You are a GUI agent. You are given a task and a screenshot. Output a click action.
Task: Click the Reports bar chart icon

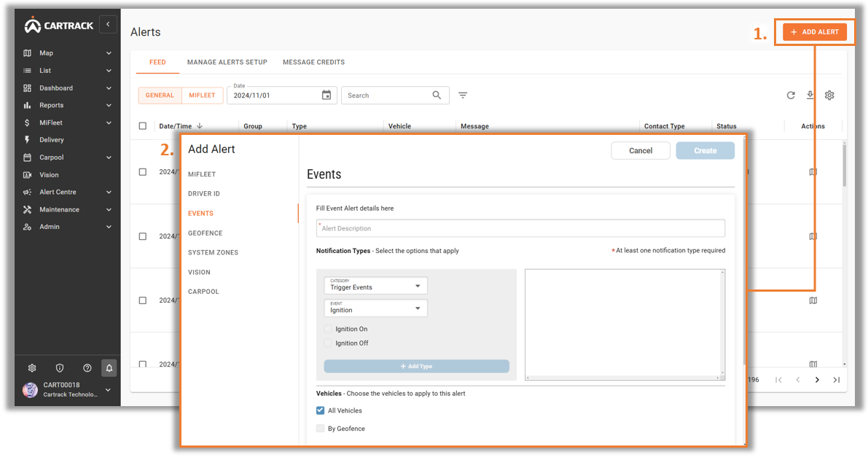[x=27, y=105]
